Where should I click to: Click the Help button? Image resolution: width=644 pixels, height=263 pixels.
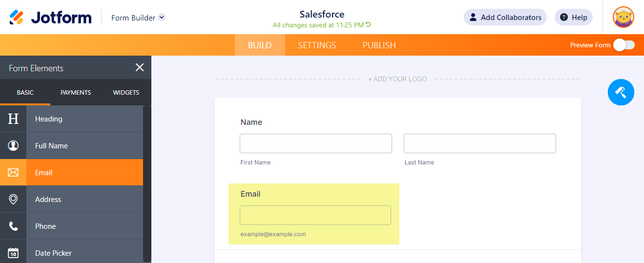click(x=573, y=18)
